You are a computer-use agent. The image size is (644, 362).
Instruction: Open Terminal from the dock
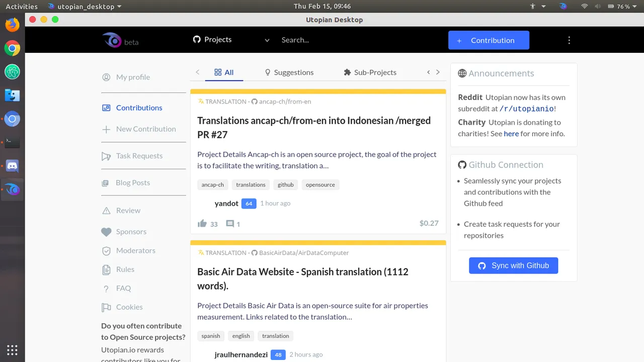pyautogui.click(x=12, y=143)
